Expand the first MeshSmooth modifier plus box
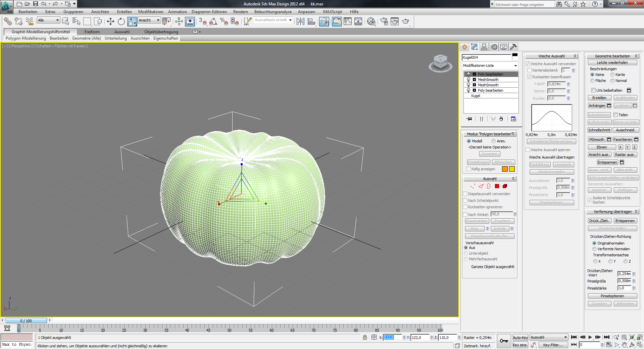This screenshot has width=644, height=349. click(475, 80)
